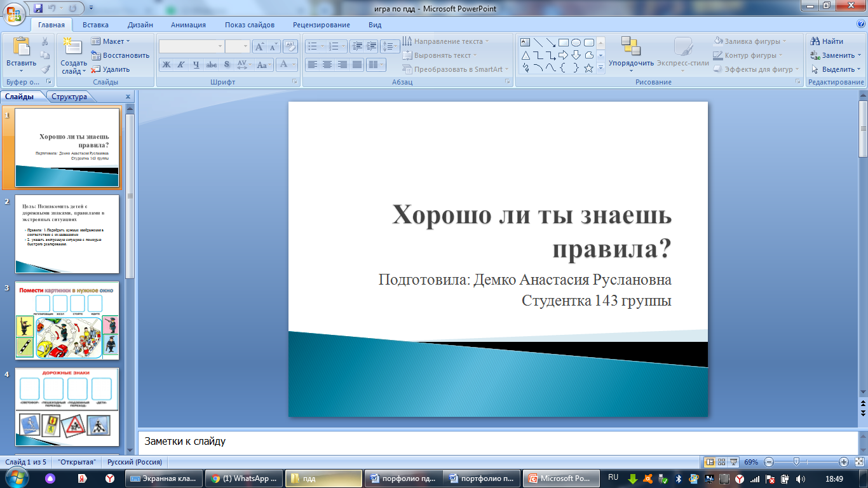The width and height of the screenshot is (868, 488).
Task: Open the font size combo box
Action: (x=238, y=46)
